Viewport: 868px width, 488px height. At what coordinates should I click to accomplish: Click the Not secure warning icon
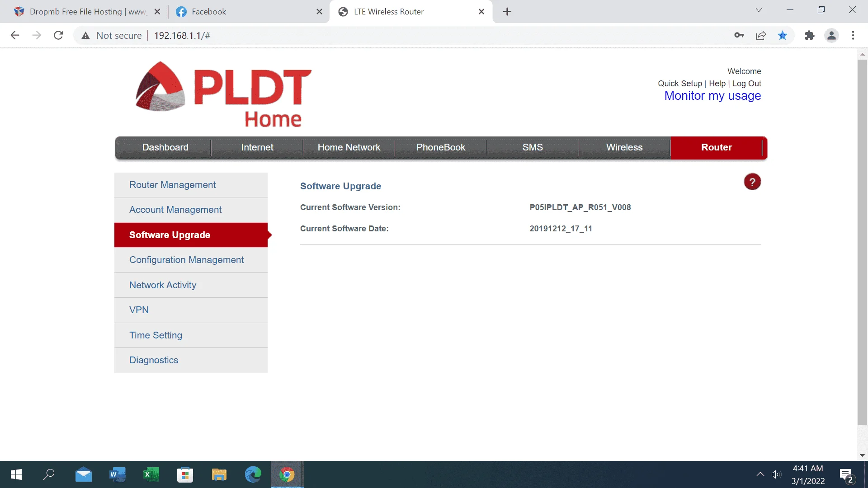pos(85,35)
